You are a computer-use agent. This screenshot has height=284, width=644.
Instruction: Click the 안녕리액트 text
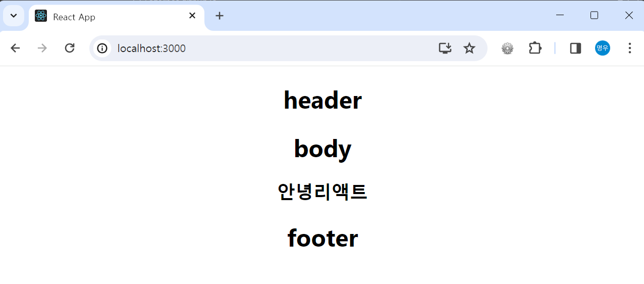(x=322, y=192)
